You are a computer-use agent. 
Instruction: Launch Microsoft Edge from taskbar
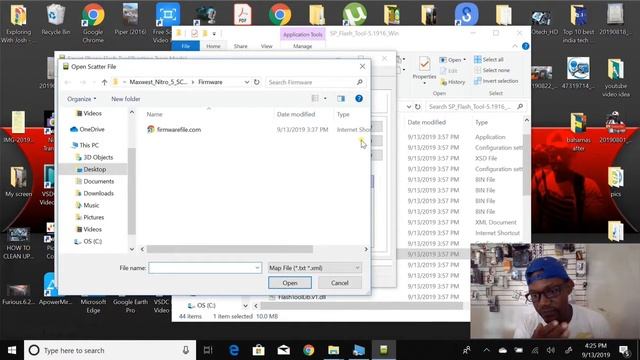(x=233, y=350)
